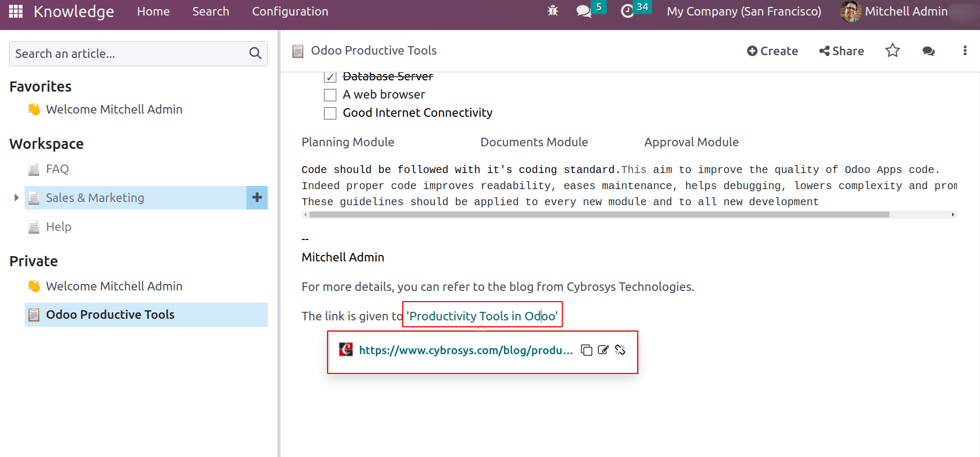Open the Home menu
Viewport: 980px width, 457px height.
(x=153, y=11)
